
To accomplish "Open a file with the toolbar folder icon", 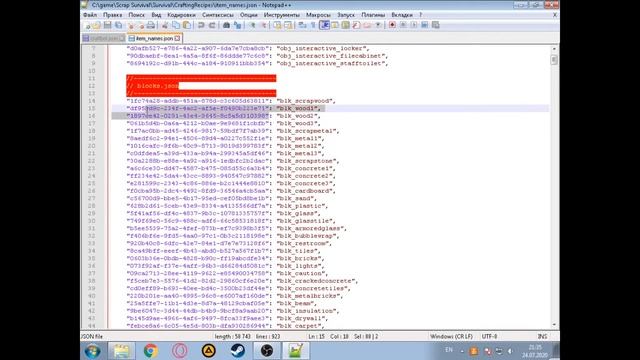I will (x=97, y=25).
